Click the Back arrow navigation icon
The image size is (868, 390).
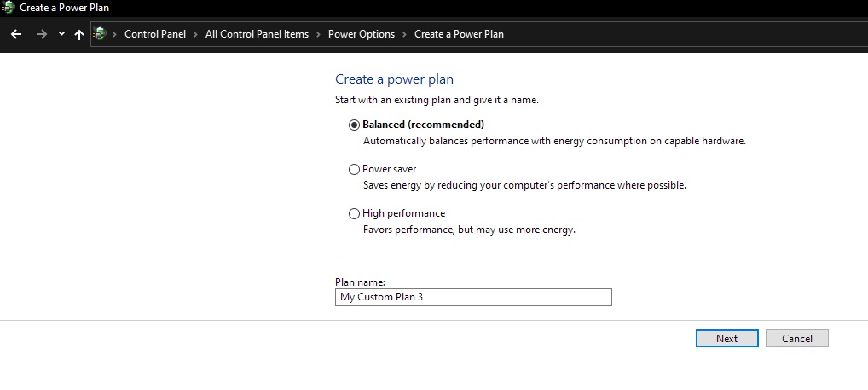[x=16, y=34]
